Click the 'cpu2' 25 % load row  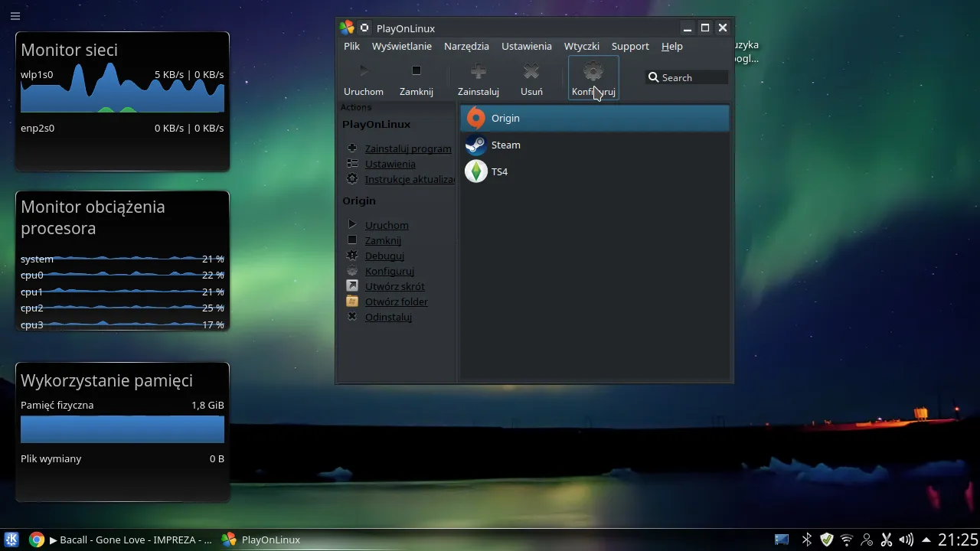[122, 308]
